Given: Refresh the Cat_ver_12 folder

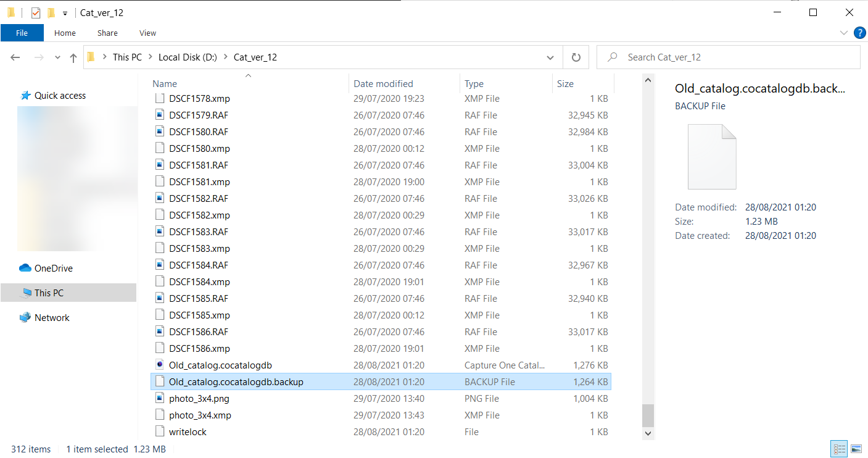Looking at the screenshot, I should (x=576, y=57).
